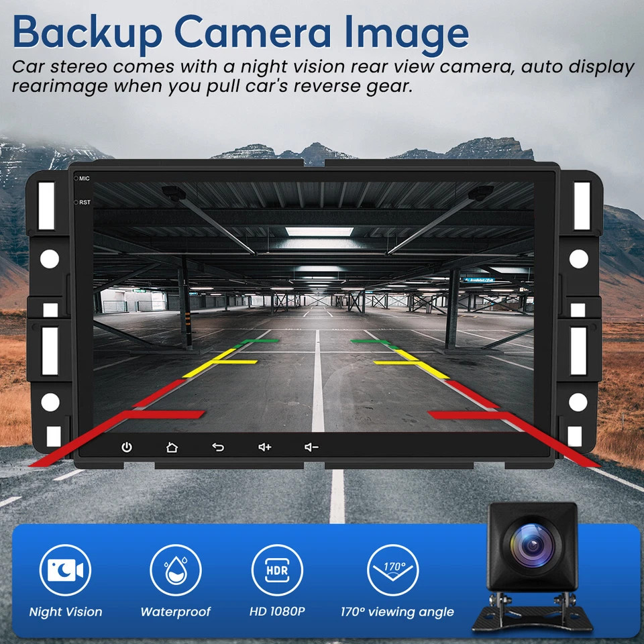Viewport: 644px width, 644px height.
Task: Click the ceiling light in camera view
Action: coord(319,231)
